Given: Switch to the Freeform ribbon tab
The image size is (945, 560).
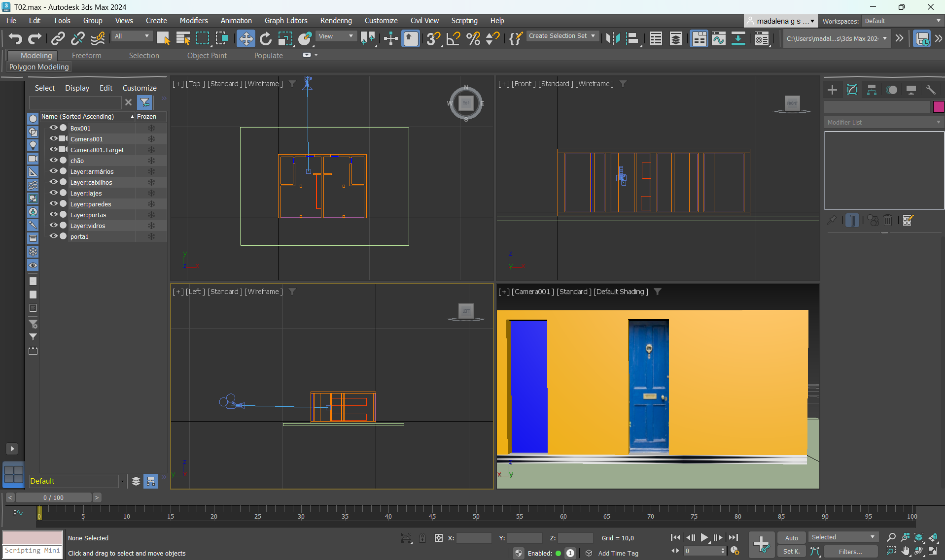Looking at the screenshot, I should [x=86, y=56].
